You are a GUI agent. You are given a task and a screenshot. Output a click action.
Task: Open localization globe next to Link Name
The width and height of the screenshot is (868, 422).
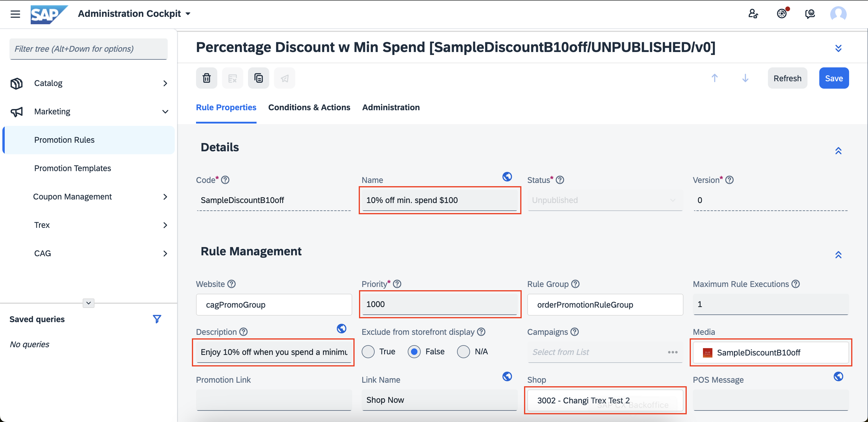(x=507, y=376)
